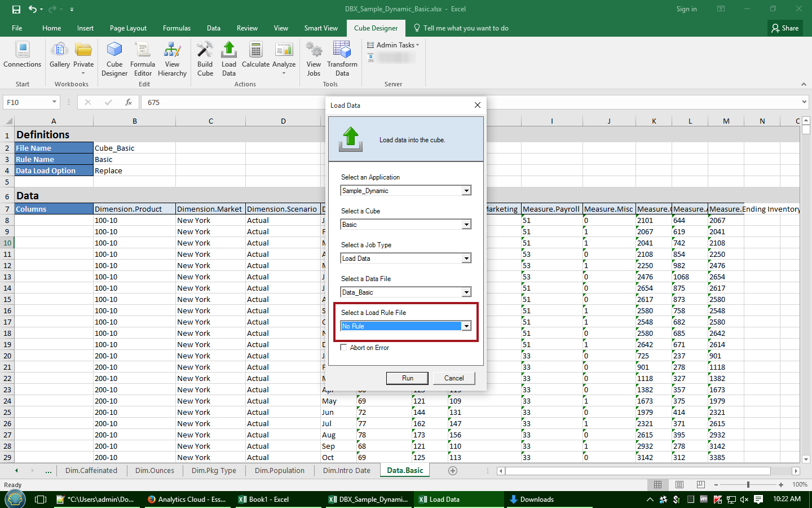Switch to Page Layout view in status bar
This screenshot has height=508, width=812.
coord(679,484)
